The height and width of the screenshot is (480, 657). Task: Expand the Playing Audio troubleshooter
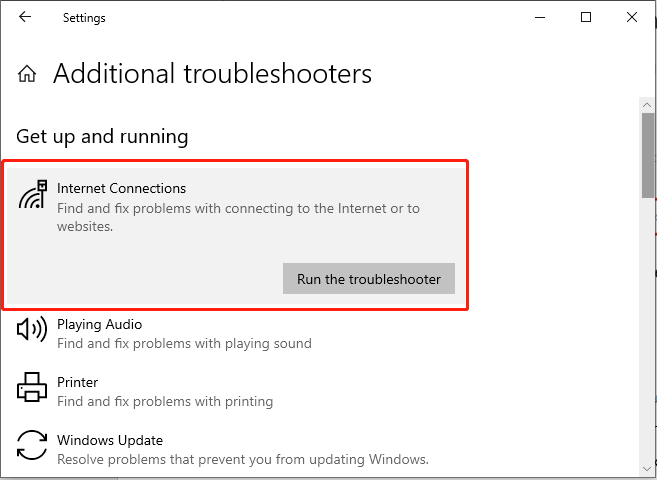click(235, 333)
